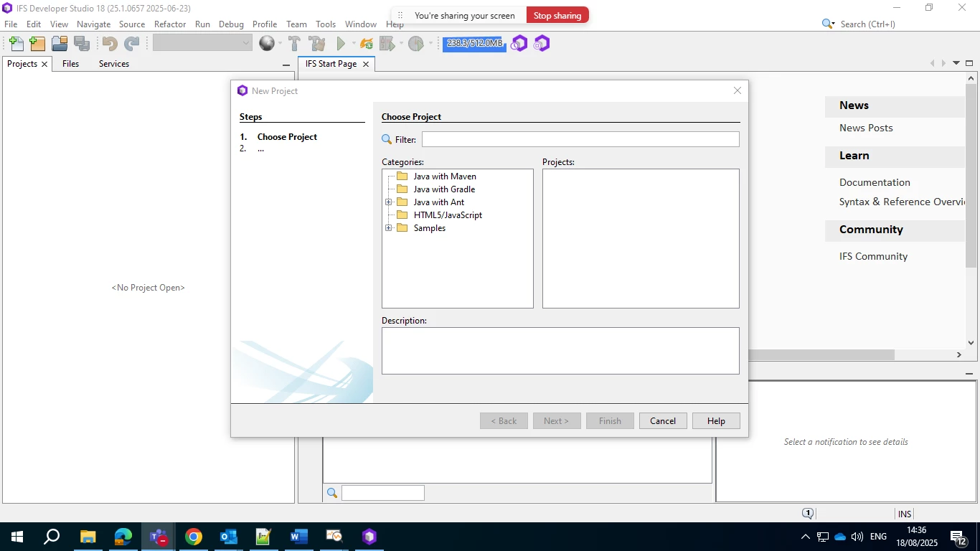Click the Stop sharing button

557,15
